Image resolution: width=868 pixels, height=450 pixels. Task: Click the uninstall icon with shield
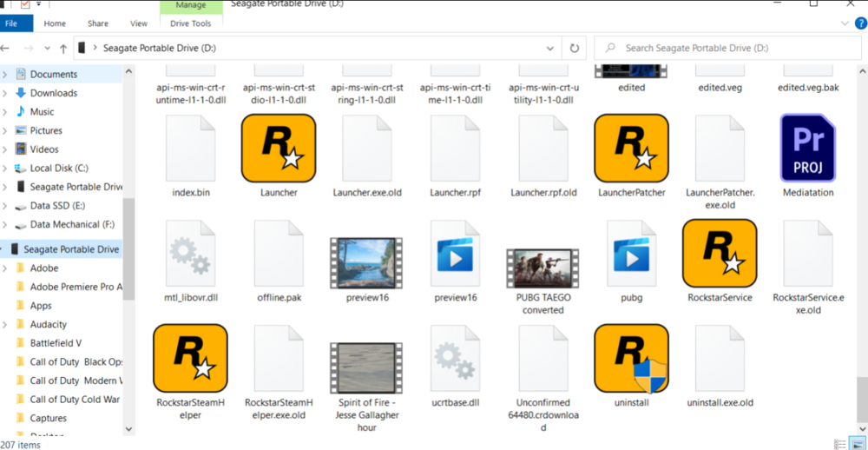(x=631, y=359)
